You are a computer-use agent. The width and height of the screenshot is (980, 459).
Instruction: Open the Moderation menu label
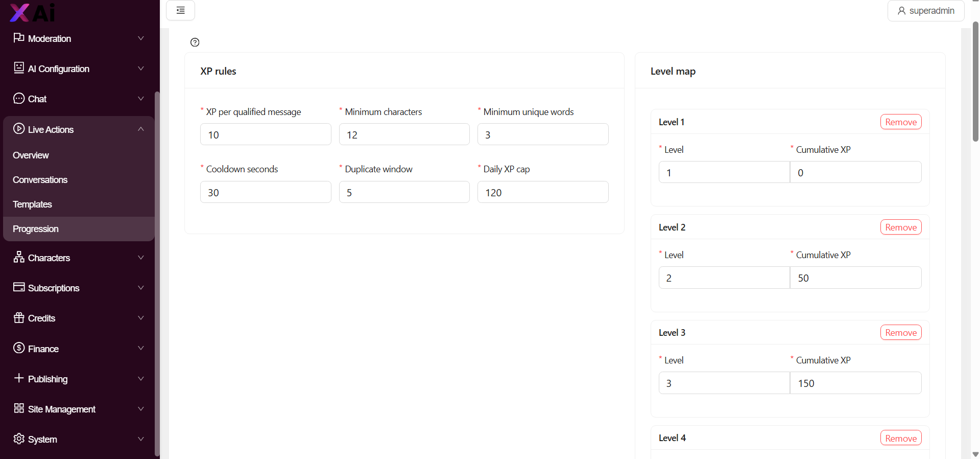tap(50, 39)
